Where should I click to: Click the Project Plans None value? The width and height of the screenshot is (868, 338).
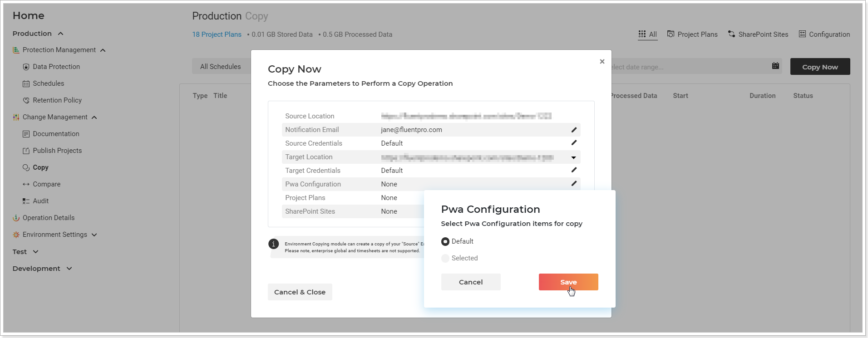pos(389,198)
